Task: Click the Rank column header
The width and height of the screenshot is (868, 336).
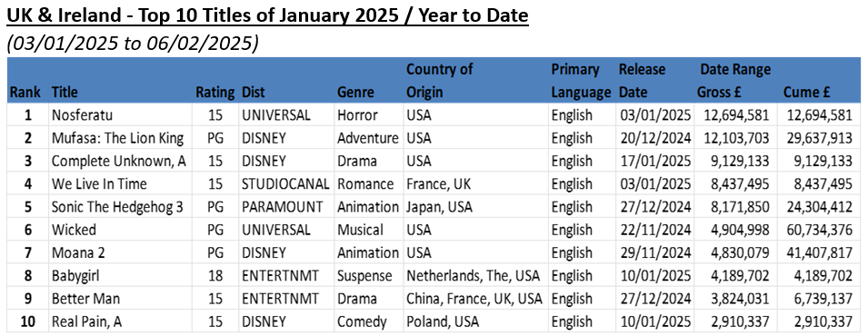Action: click(25, 92)
